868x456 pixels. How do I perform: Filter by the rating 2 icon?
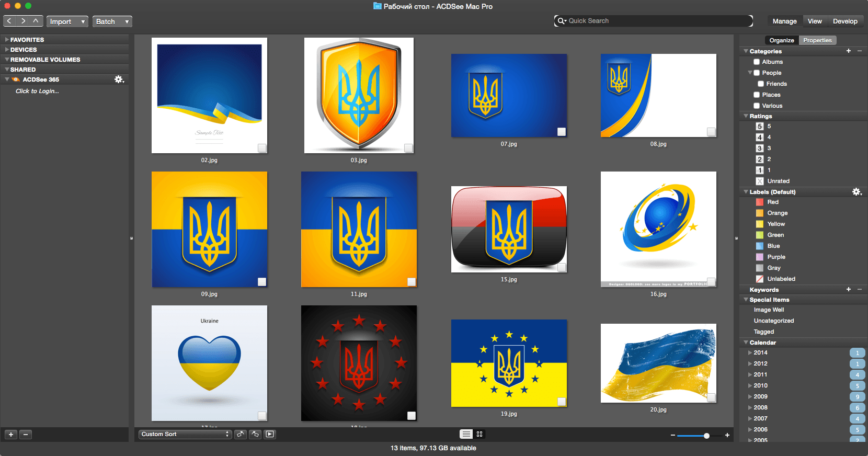(760, 159)
